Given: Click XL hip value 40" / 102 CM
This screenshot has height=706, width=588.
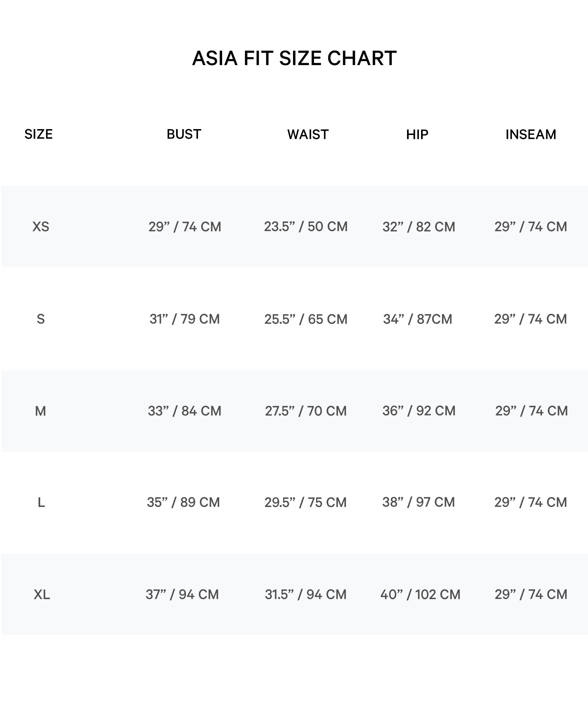Looking at the screenshot, I should [420, 595].
